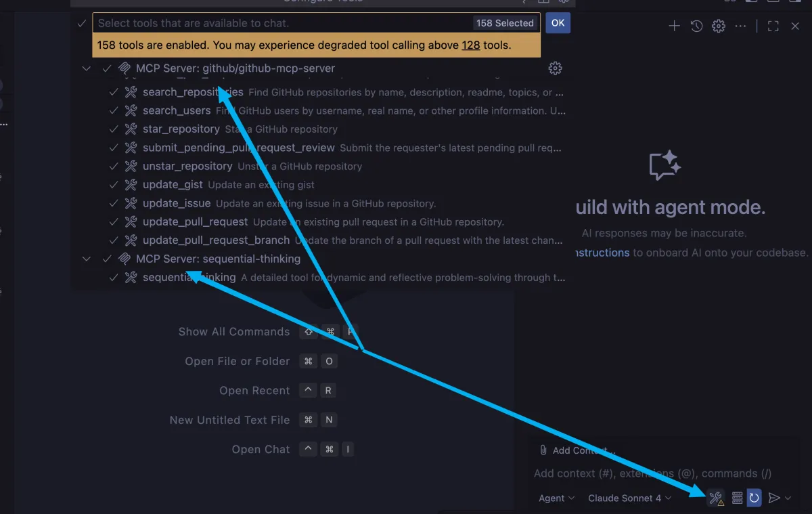The image size is (812, 514).
Task: Collapse the MCP Server: sequential-thinking group
Action: [86, 259]
